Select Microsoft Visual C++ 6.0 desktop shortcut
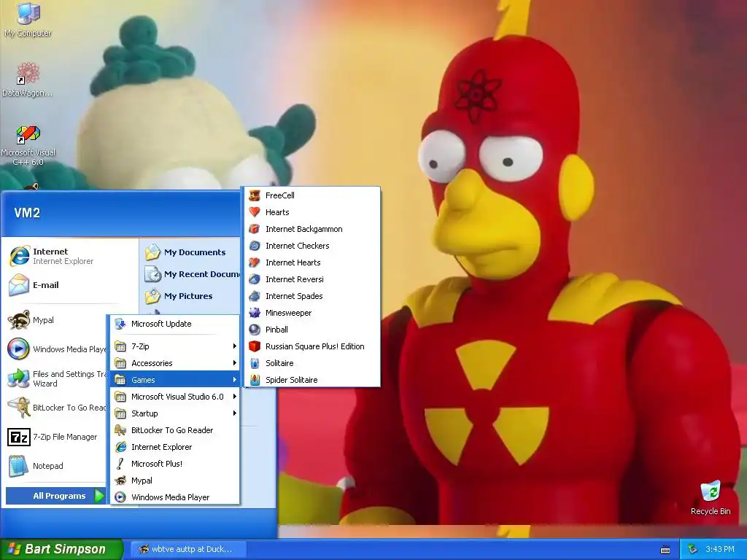Viewport: 747px width, 560px height. click(x=28, y=145)
